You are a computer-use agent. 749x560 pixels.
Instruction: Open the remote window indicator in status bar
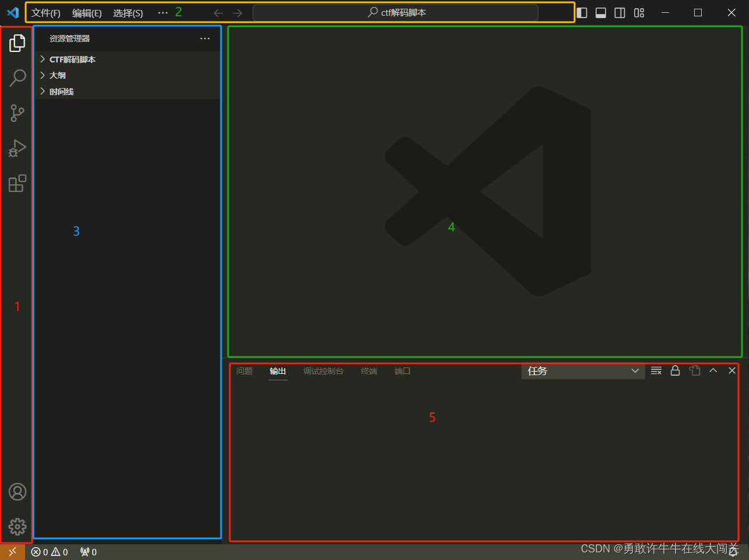pos(12,552)
